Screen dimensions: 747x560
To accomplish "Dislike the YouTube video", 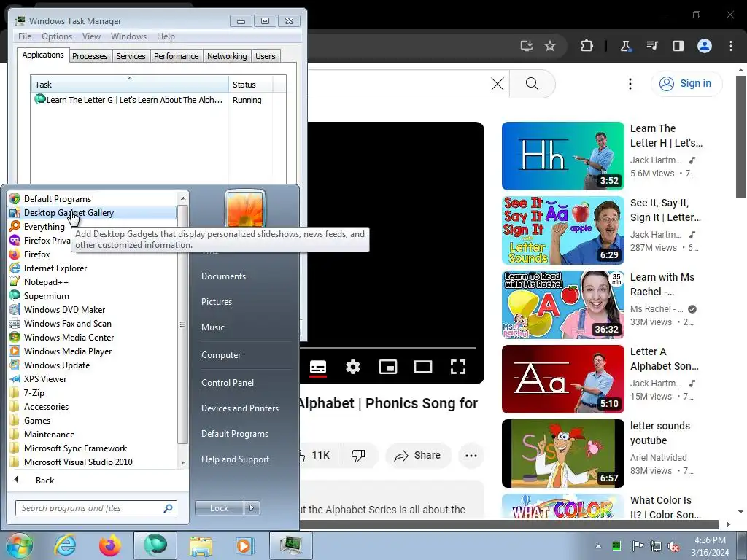I will (x=358, y=455).
